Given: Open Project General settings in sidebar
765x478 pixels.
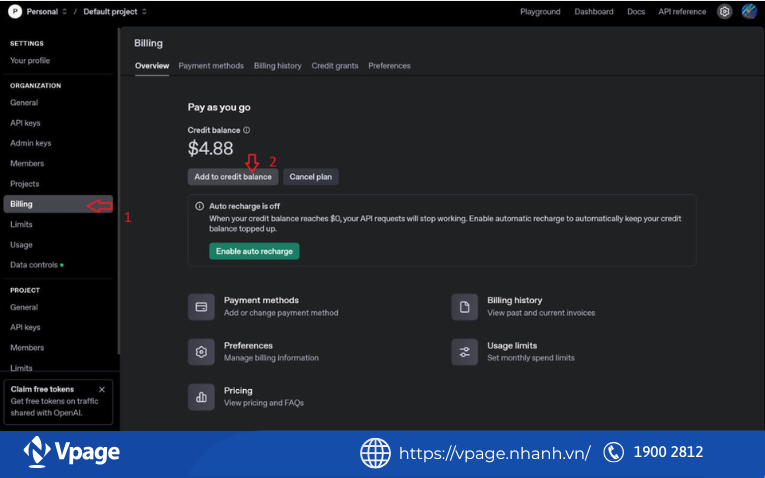Looking at the screenshot, I should (x=24, y=307).
